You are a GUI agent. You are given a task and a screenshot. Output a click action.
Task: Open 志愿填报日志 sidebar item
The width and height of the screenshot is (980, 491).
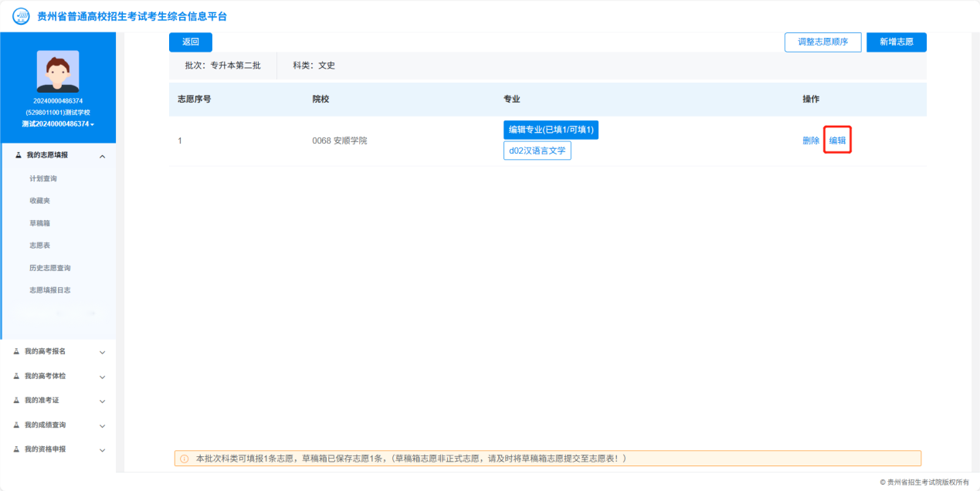pyautogui.click(x=50, y=290)
